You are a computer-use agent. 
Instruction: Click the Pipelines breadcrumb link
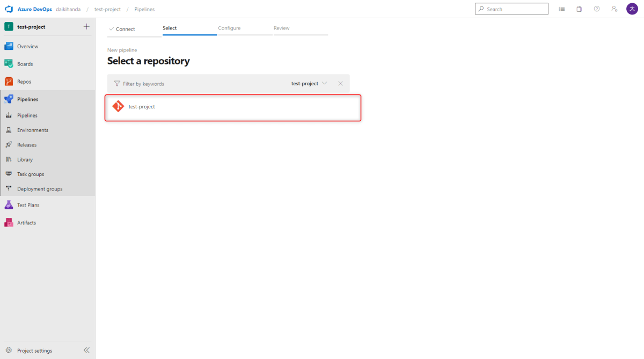(x=144, y=9)
